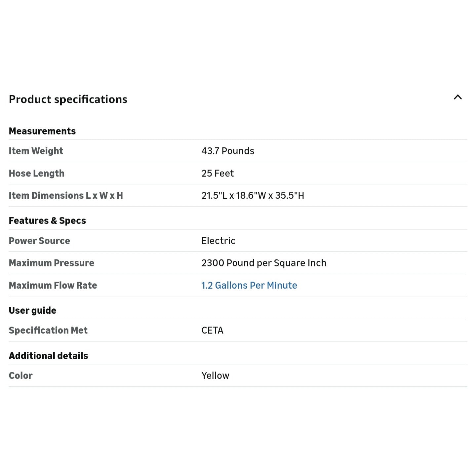Viewport: 476px width, 476px height.
Task: Select the Power Source label
Action: (x=39, y=241)
